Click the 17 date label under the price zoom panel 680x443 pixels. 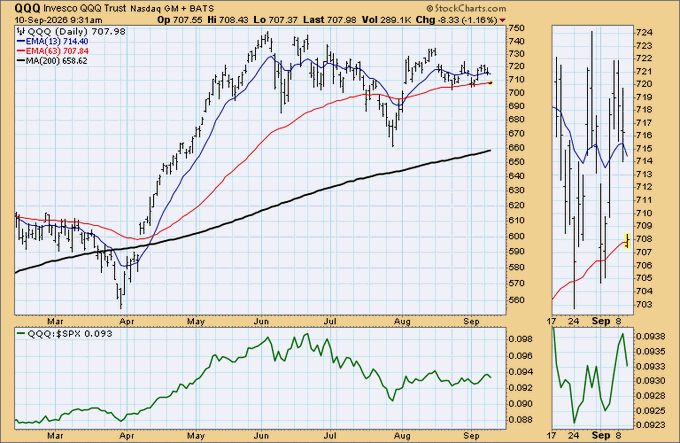tap(552, 322)
